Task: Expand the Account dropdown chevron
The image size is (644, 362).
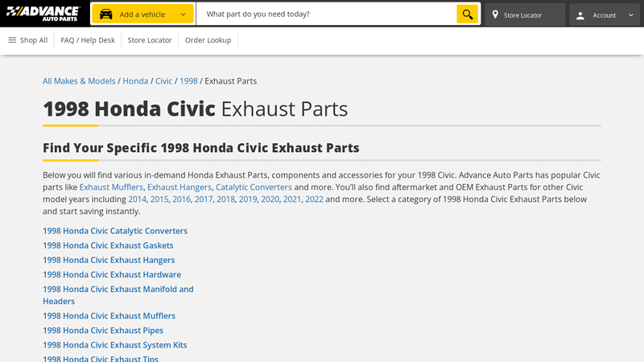Action: [x=631, y=15]
